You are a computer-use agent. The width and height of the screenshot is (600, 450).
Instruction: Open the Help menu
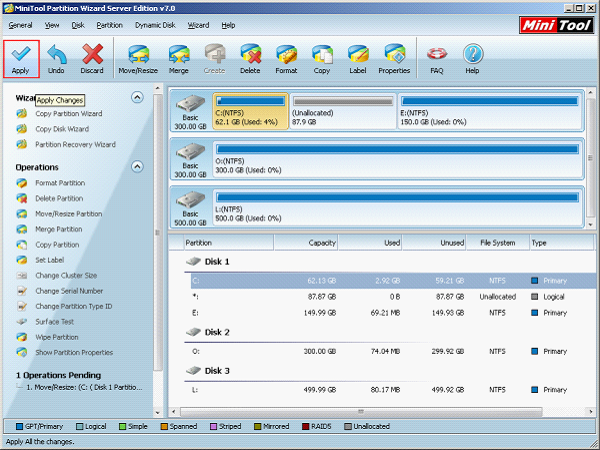pyautogui.click(x=228, y=25)
